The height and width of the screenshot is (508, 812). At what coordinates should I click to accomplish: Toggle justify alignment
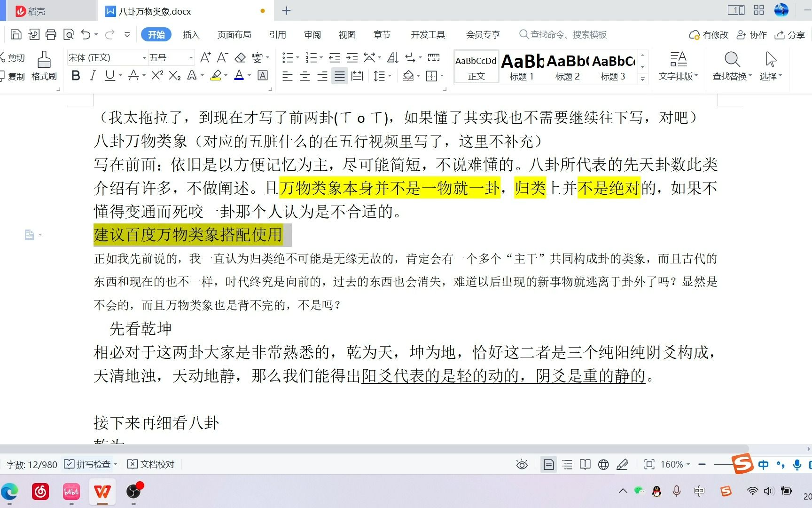pyautogui.click(x=339, y=76)
